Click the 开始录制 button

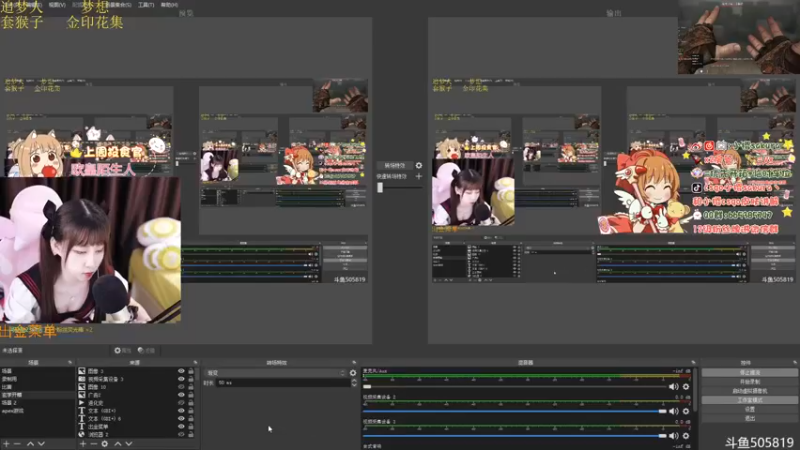coord(749,382)
